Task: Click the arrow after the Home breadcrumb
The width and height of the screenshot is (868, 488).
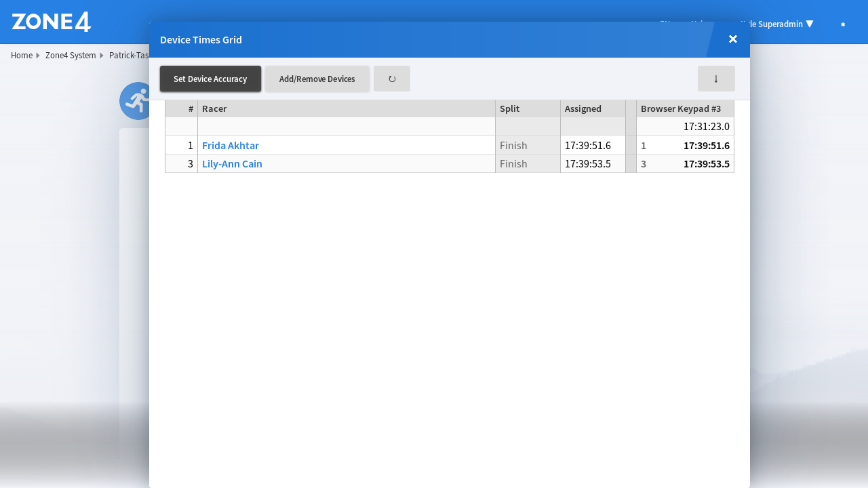Action: 38,56
